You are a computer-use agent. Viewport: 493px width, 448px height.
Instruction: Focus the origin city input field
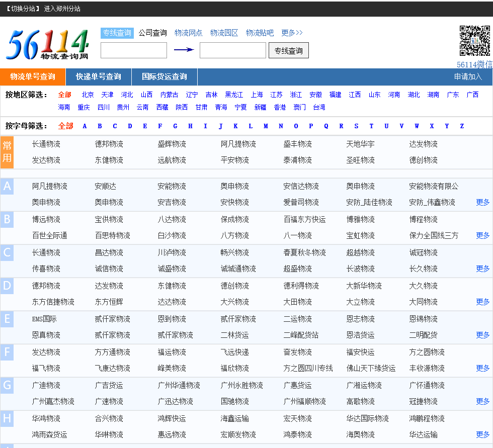click(134, 50)
